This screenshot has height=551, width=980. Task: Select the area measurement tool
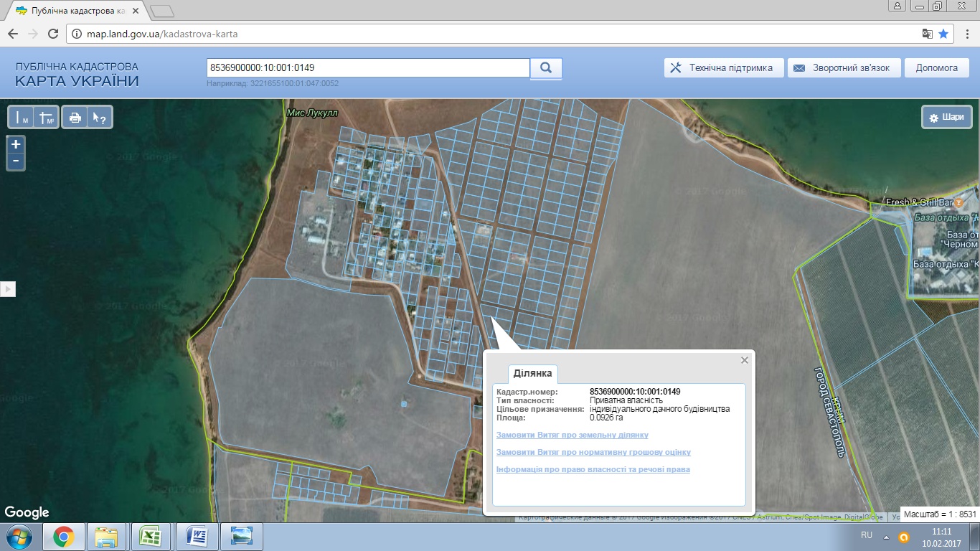coord(46,117)
